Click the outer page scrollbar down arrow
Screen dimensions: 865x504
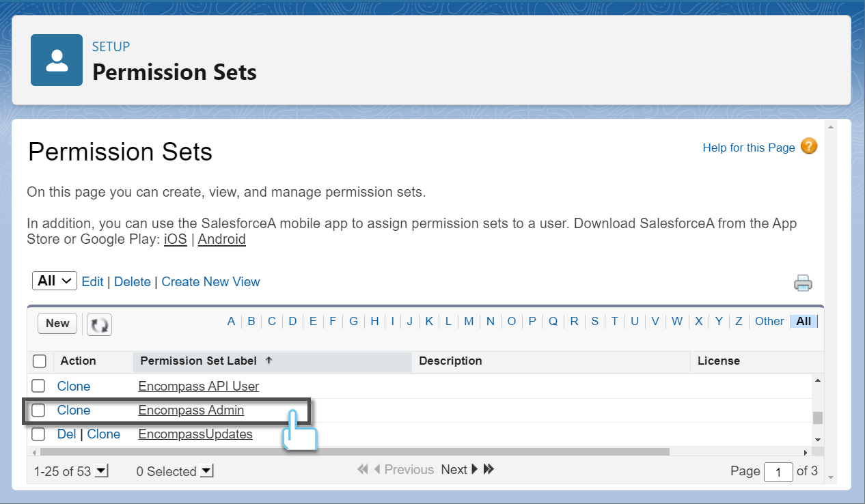click(831, 478)
